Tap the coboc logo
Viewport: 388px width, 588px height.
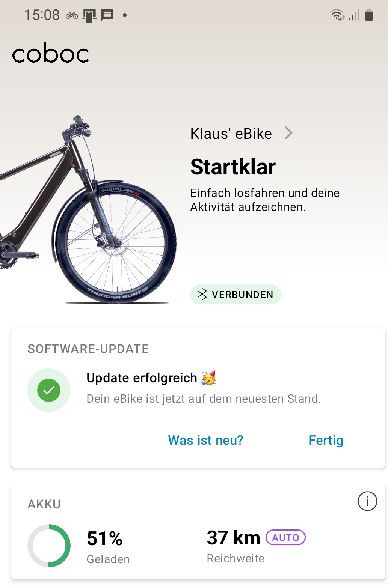(x=51, y=53)
